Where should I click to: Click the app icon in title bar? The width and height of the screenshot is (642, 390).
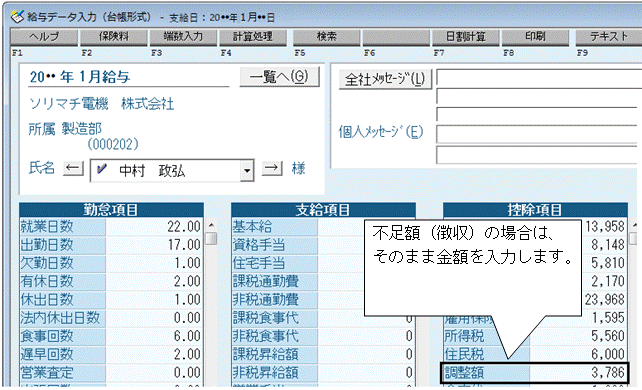(x=17, y=17)
